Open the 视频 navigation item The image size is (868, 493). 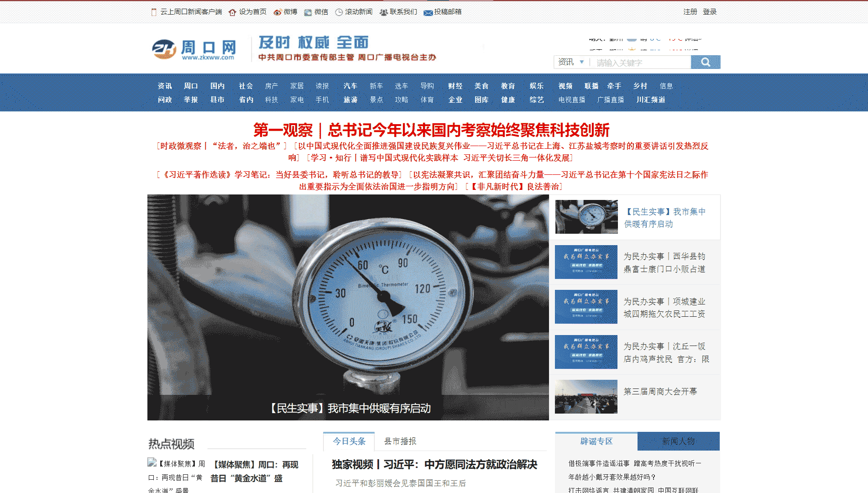pyautogui.click(x=565, y=86)
